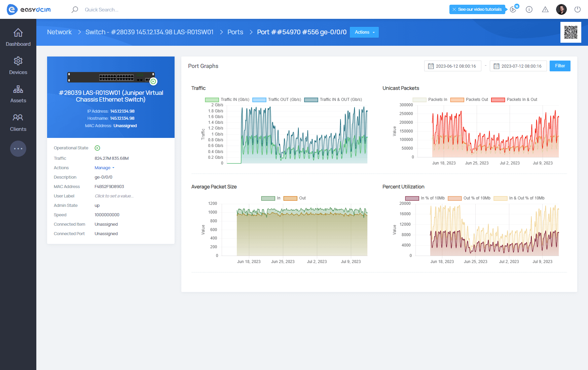This screenshot has height=370, width=588.
Task: Open the Actions dropdown in header
Action: coord(364,32)
